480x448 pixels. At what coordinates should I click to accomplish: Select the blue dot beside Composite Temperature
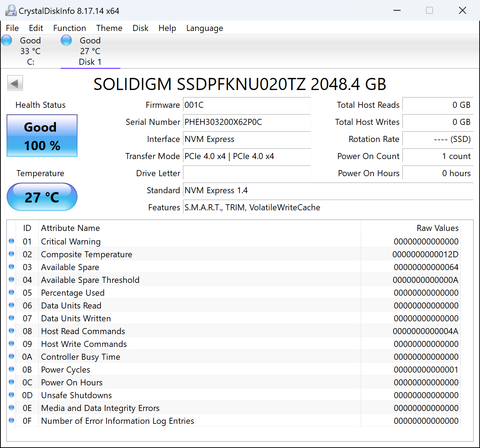pos(11,254)
